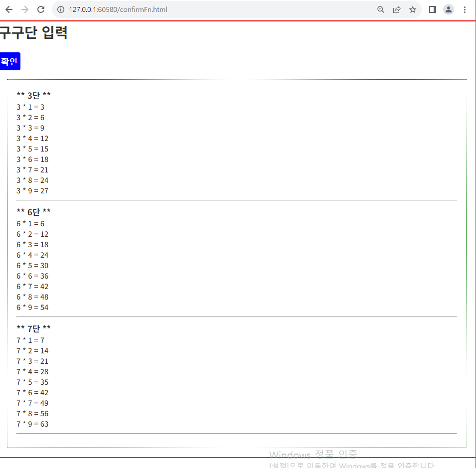Click the line 6 * 8 = 48
The image size is (476, 468).
coord(32,297)
